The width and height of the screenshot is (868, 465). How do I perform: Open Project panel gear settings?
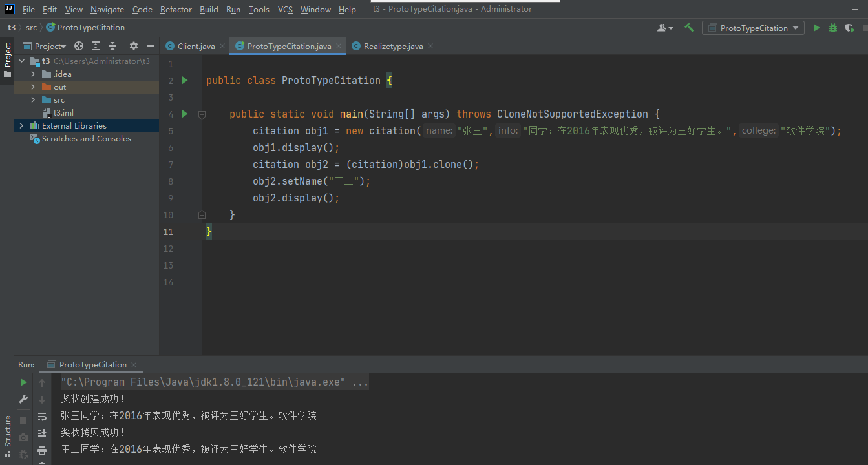(x=134, y=46)
